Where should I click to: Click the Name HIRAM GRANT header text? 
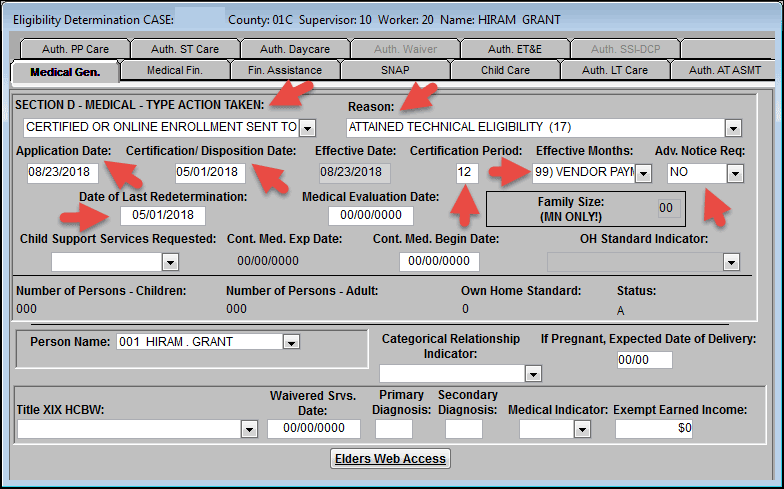pos(500,20)
